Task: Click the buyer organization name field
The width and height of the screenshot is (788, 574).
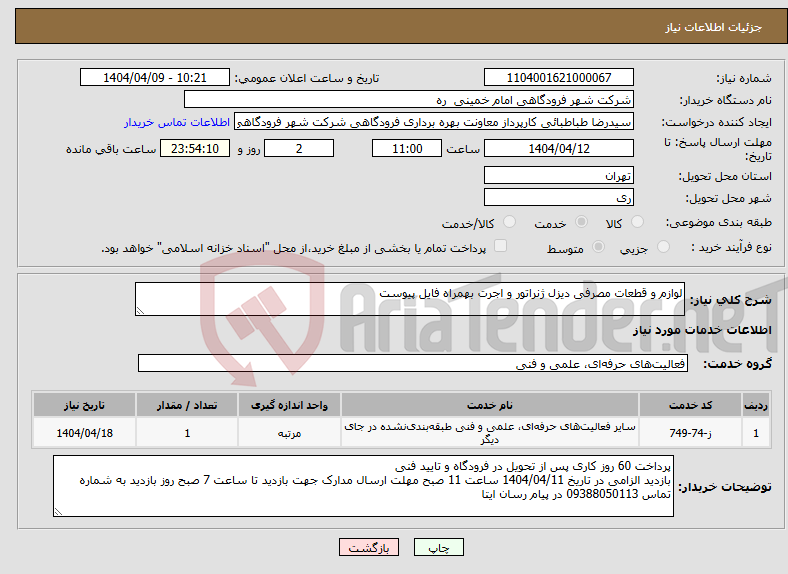Action: pos(409,100)
